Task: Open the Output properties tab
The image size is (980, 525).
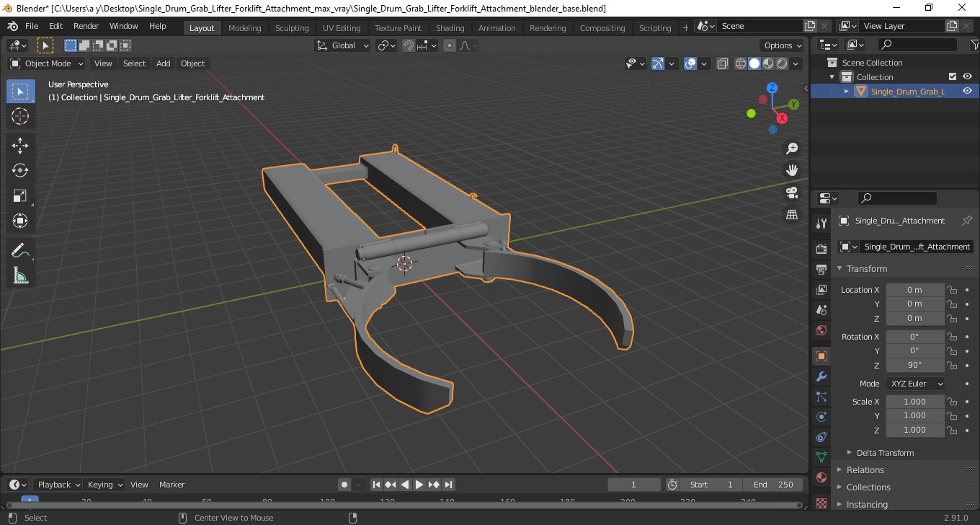Action: (x=821, y=270)
